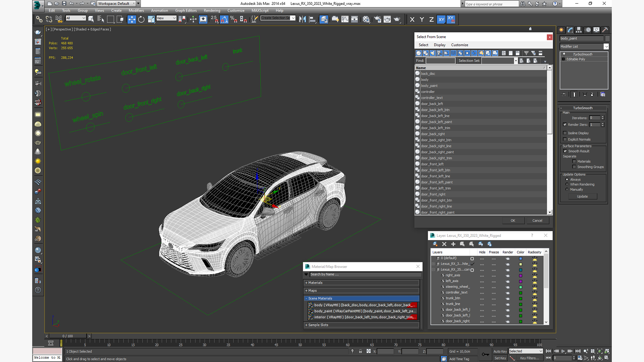644x362 pixels.
Task: Toggle the Render Iters checkbox
Action: [565, 125]
